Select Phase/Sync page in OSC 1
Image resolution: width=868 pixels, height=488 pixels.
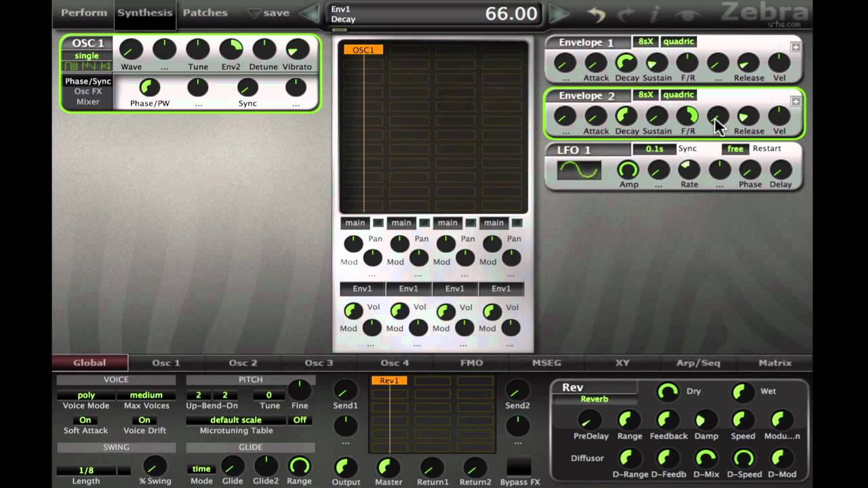(x=87, y=81)
